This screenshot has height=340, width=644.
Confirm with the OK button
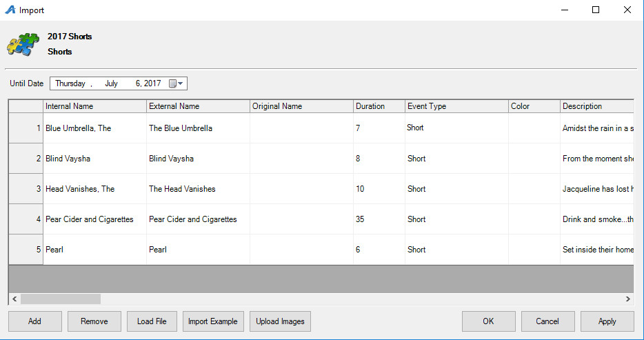488,321
